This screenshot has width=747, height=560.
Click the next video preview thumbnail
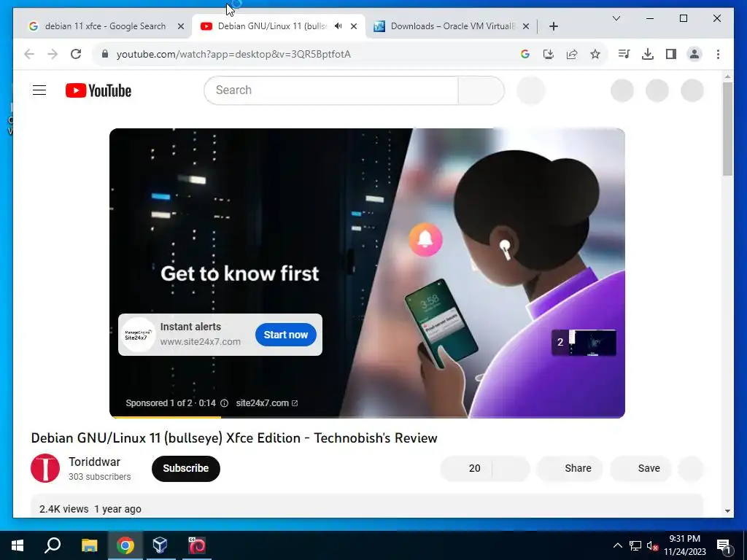(x=584, y=343)
